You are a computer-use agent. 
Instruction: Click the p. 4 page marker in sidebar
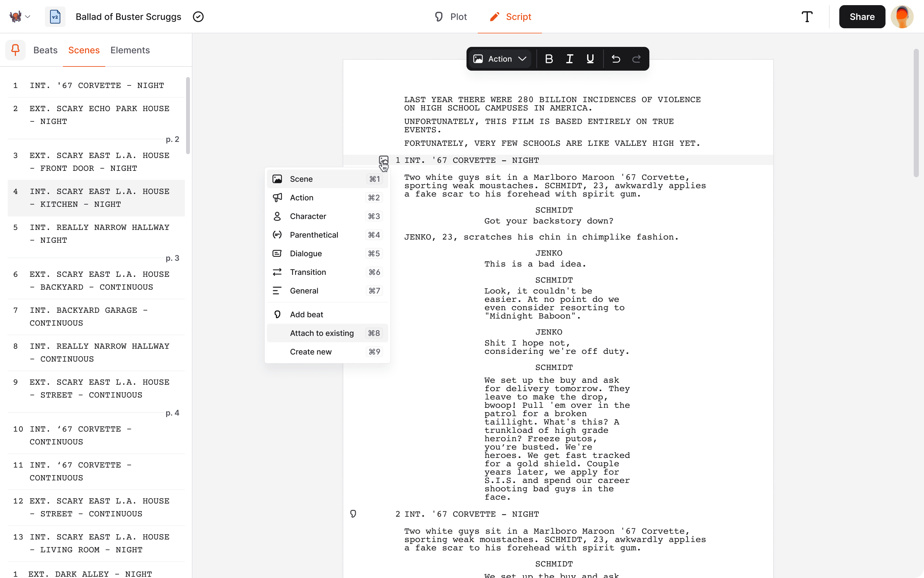coord(172,413)
